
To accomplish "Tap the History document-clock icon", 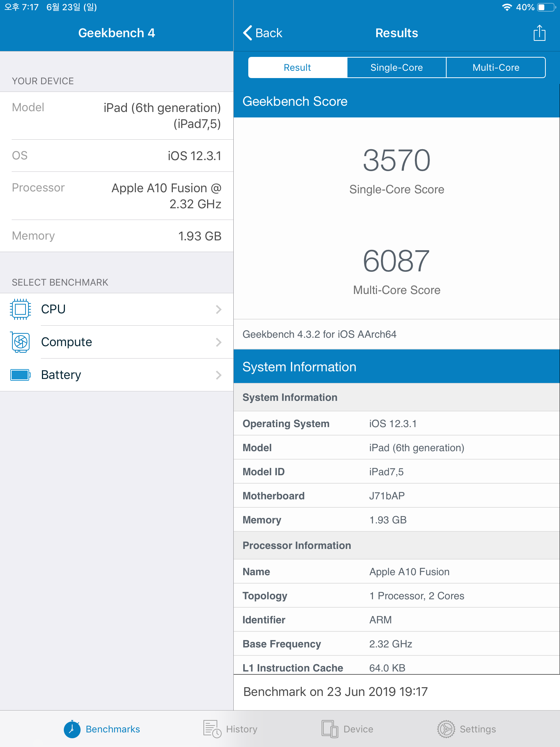I will (x=212, y=729).
